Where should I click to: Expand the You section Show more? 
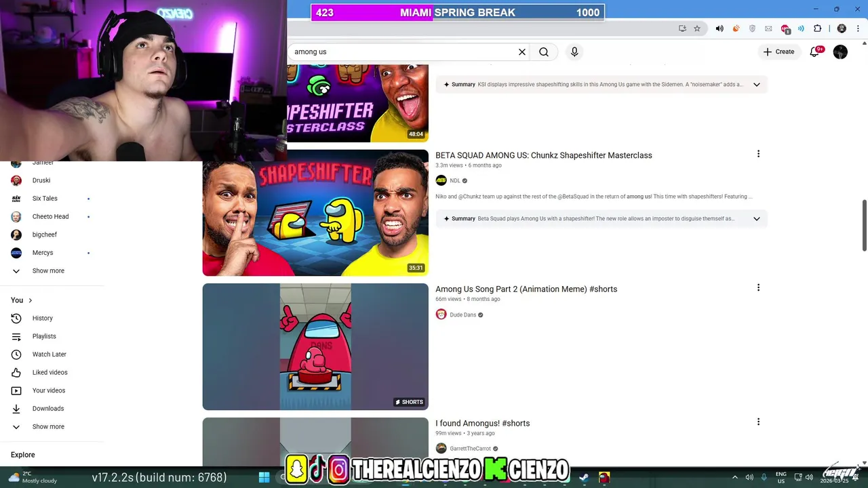48,426
